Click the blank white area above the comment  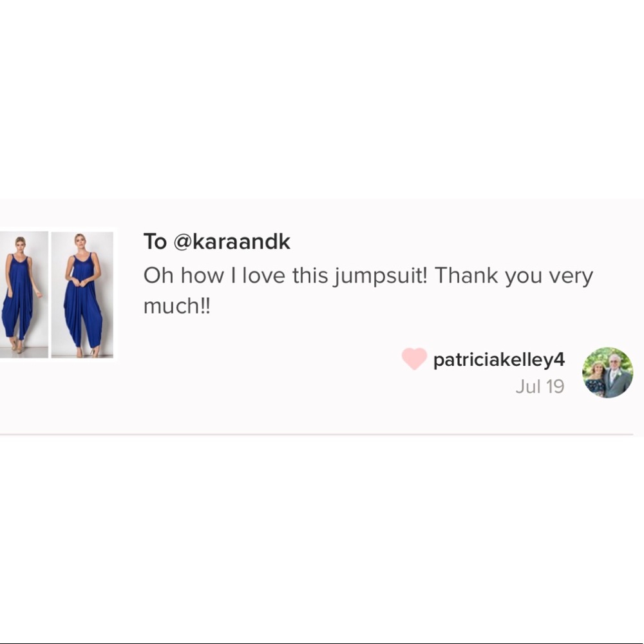pos(322,99)
